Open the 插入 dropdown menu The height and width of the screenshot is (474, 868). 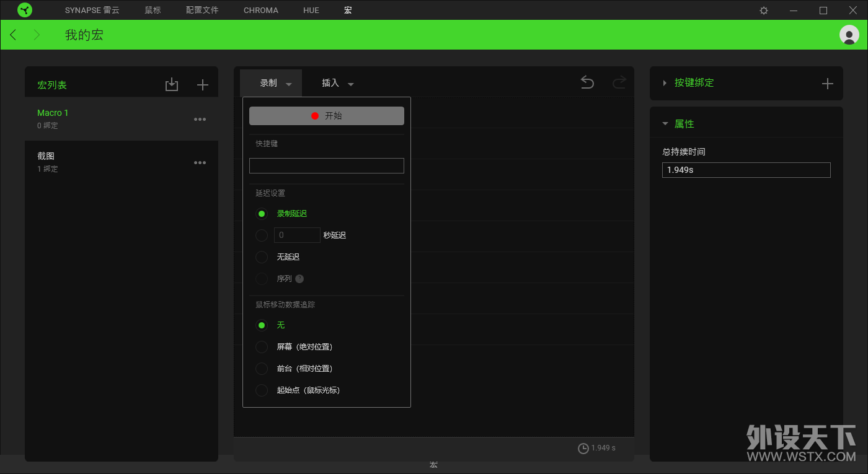[338, 83]
